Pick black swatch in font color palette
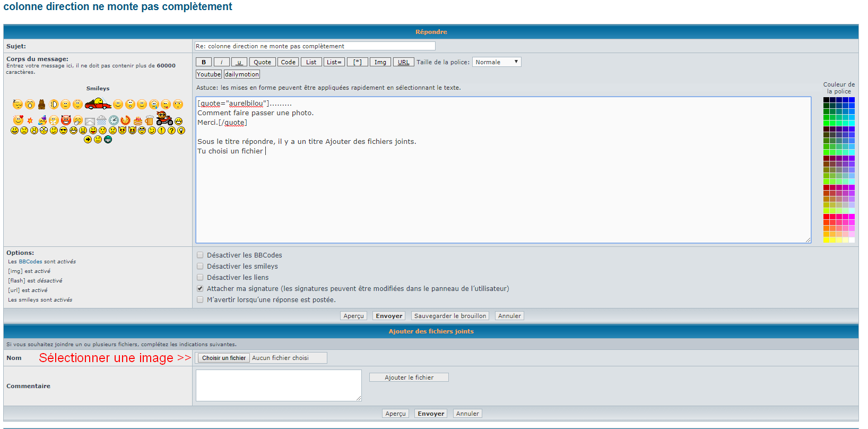Image resolution: width=868 pixels, height=429 pixels. 826,100
